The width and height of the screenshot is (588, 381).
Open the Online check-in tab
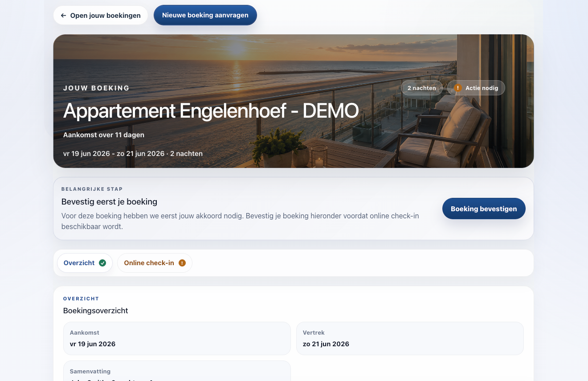pyautogui.click(x=155, y=263)
